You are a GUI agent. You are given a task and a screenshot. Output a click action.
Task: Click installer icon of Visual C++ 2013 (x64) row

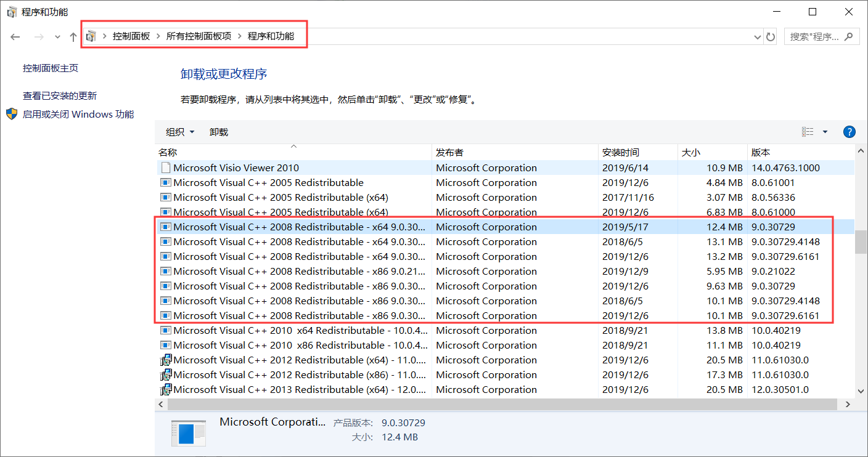tap(165, 389)
